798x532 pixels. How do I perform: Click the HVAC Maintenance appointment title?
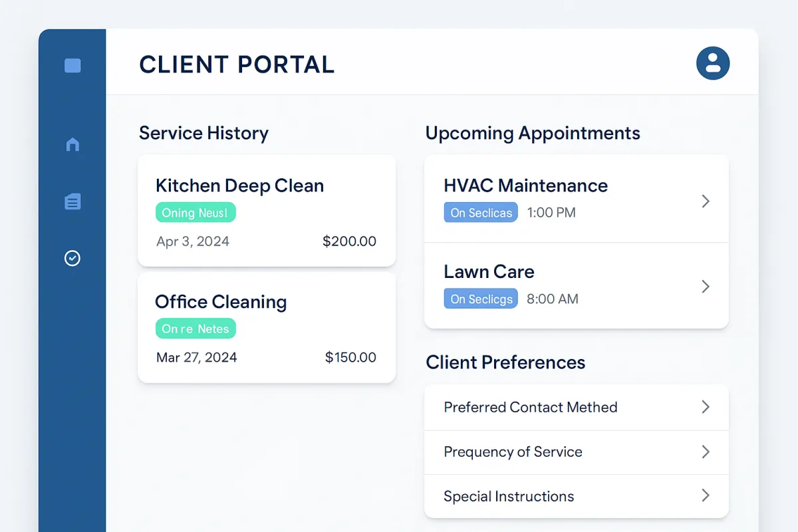(525, 186)
